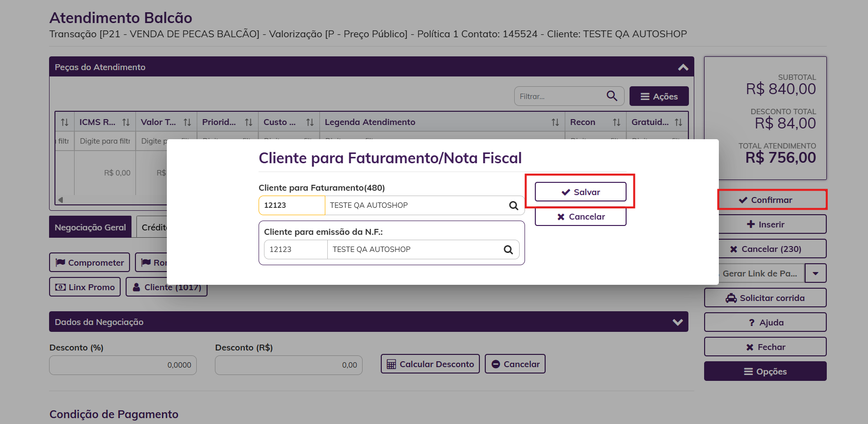Click the ICMS column filter input
This screenshot has width=868, height=424.
click(105, 141)
